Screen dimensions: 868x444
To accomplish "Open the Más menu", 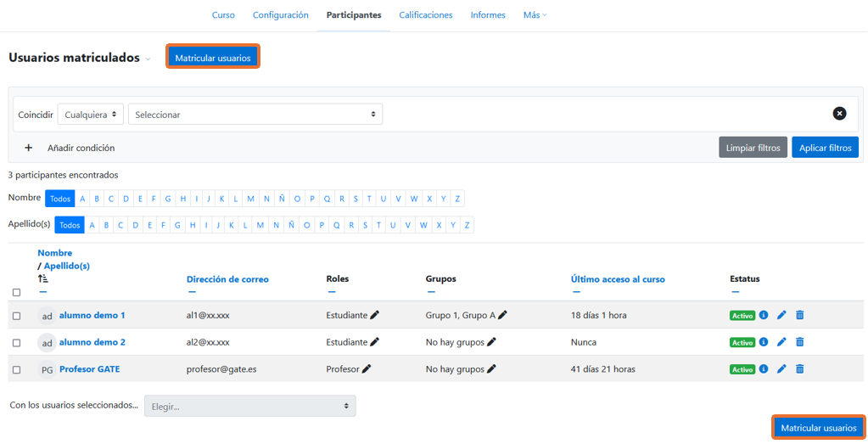I will pyautogui.click(x=535, y=15).
